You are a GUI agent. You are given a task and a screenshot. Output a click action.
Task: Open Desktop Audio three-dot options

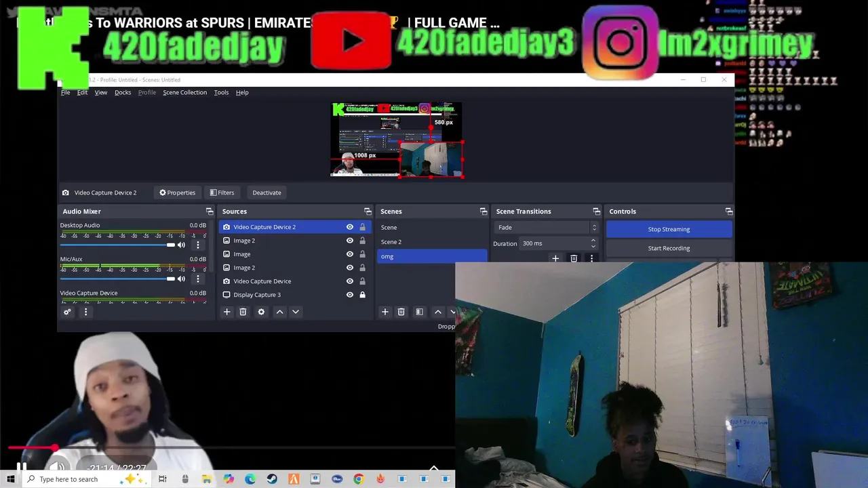coord(198,245)
